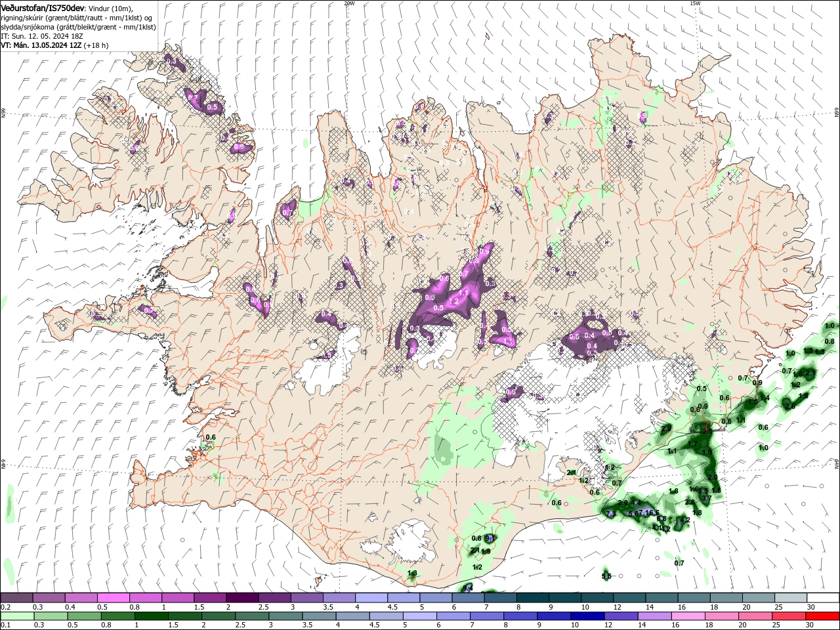The height and width of the screenshot is (630, 840).
Task: Click the 30 label on the lower rain scale
Action: pyautogui.click(x=811, y=625)
